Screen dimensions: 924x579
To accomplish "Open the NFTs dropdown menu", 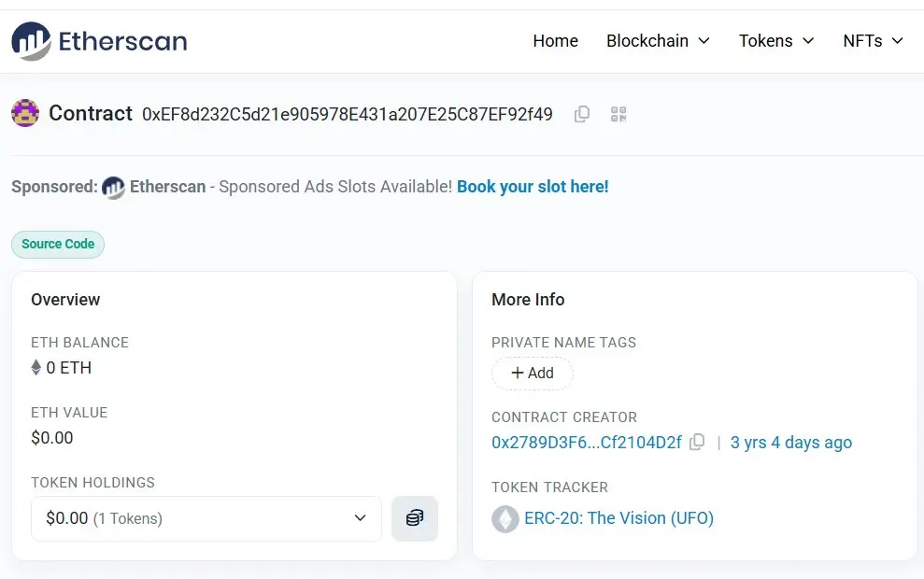I will pos(873,41).
